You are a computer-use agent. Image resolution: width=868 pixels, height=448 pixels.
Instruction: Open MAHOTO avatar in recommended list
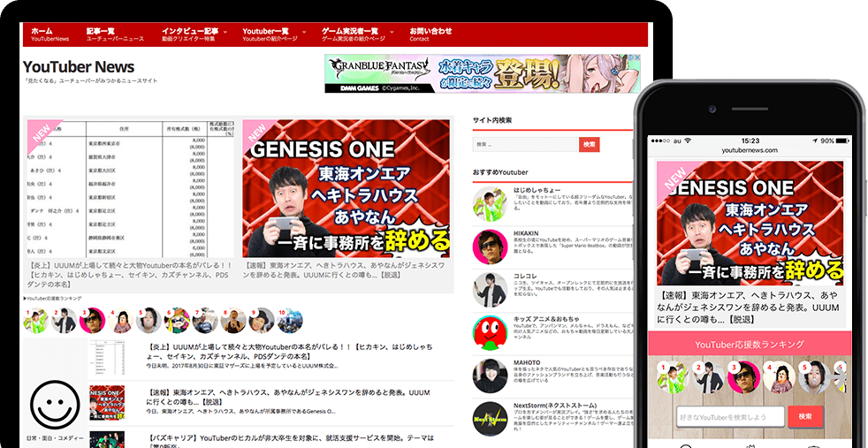tap(490, 376)
